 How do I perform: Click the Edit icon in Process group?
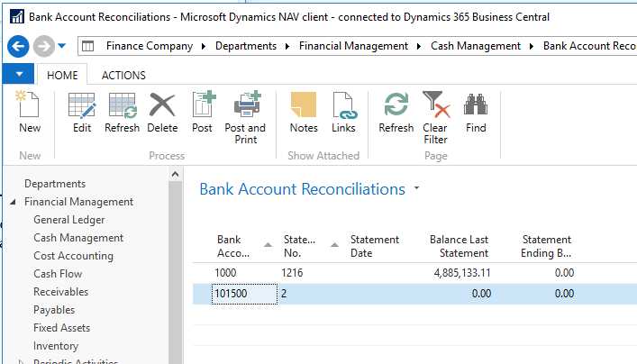(x=82, y=113)
